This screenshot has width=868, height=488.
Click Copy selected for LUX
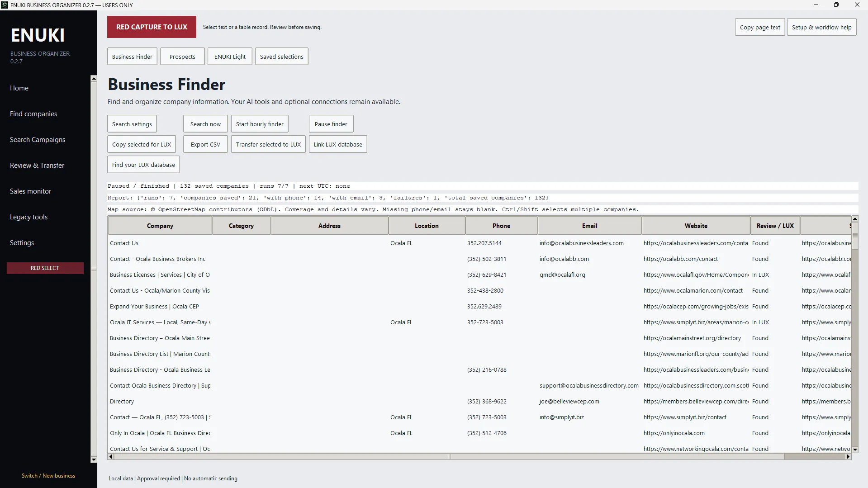(142, 144)
